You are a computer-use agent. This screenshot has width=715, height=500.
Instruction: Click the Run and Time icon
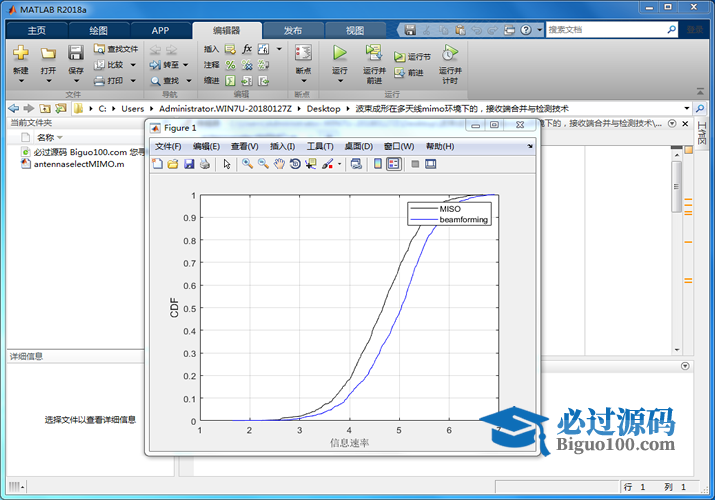450,53
